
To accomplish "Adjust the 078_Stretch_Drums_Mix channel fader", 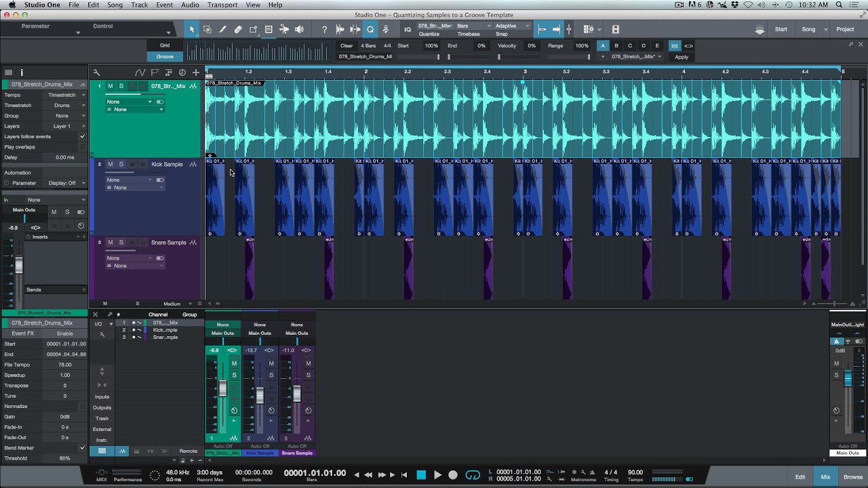I will point(222,388).
